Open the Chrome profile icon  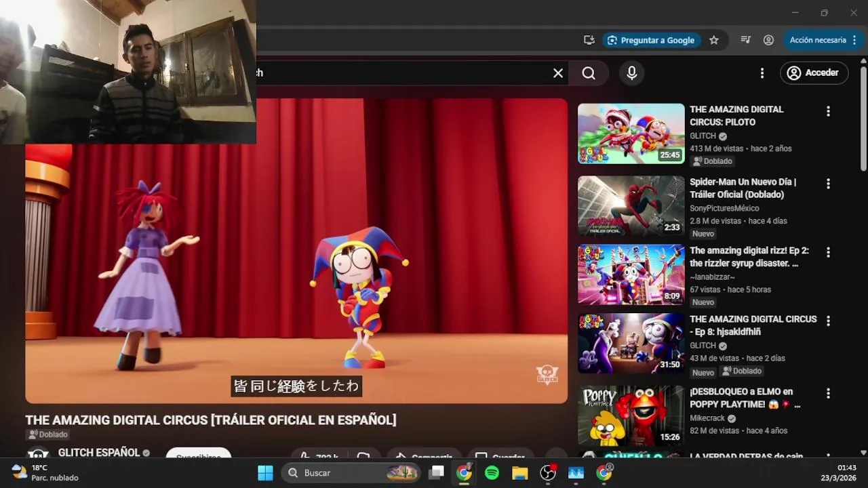click(x=768, y=40)
